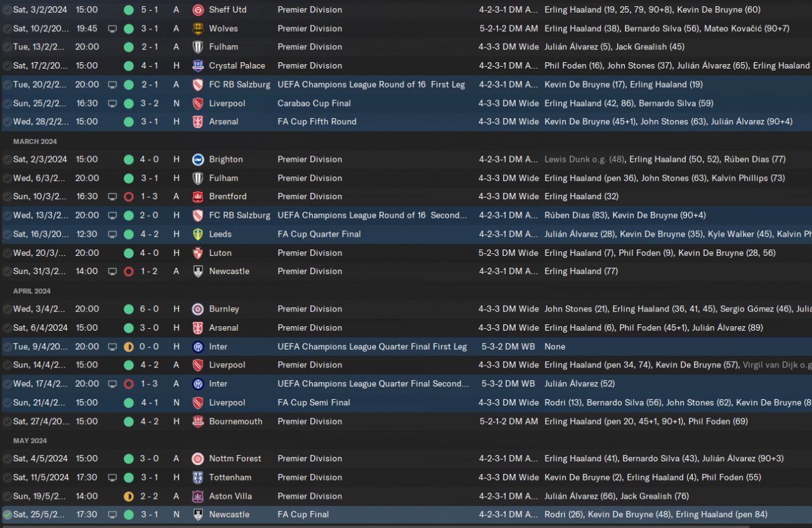This screenshot has height=528, width=812.
Task: Click the 'Sat, 4/5/2024' date
Action: click(40, 459)
